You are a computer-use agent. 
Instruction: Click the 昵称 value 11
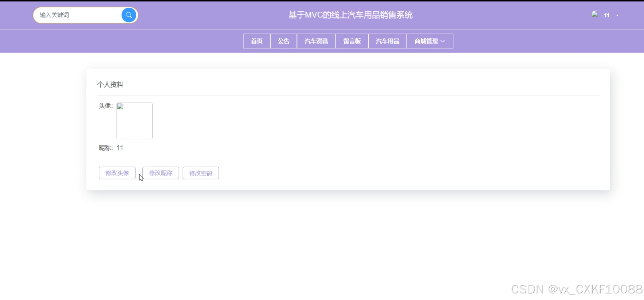[120, 148]
